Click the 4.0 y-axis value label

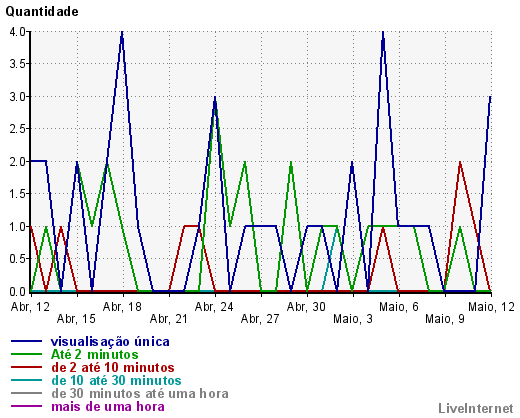(18, 32)
